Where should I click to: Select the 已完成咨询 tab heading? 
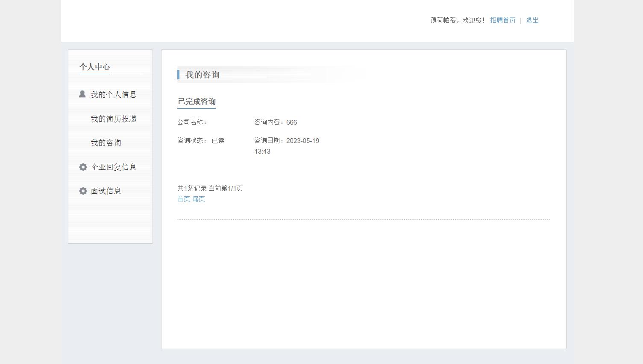[197, 102]
